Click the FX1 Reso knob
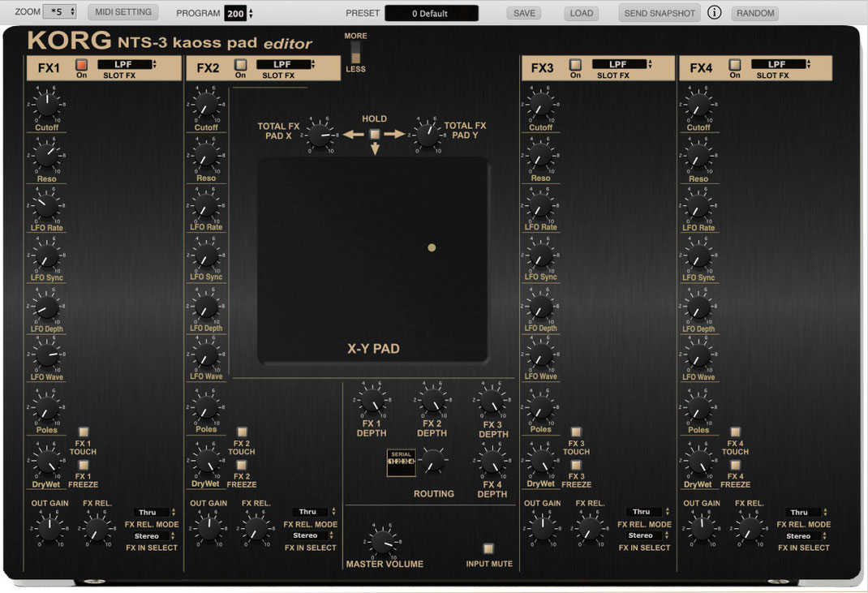The height and width of the screenshot is (593, 868). tap(47, 156)
